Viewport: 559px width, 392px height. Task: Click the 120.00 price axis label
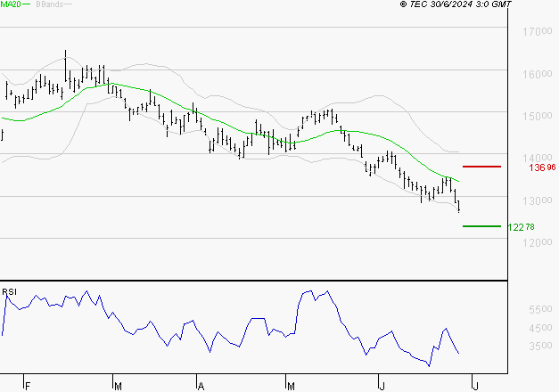538,242
